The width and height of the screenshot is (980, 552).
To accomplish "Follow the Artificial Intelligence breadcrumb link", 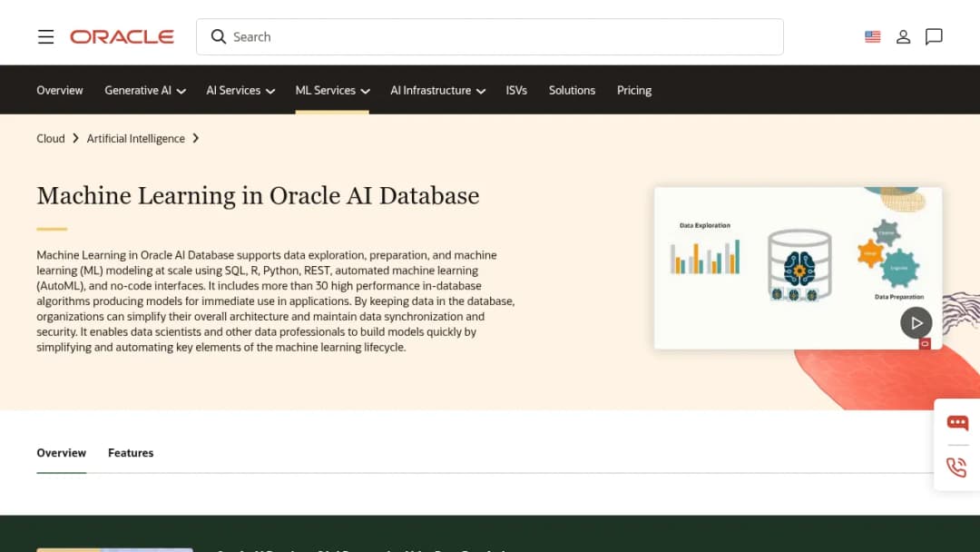I will click(x=135, y=138).
